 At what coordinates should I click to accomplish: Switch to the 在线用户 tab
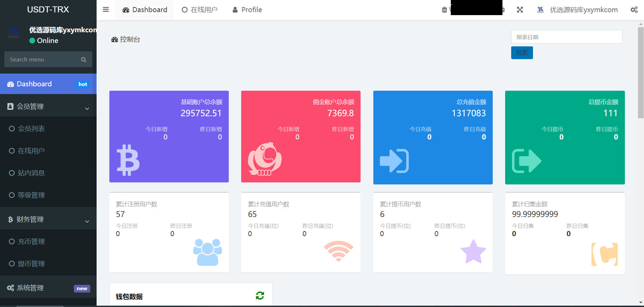click(199, 10)
